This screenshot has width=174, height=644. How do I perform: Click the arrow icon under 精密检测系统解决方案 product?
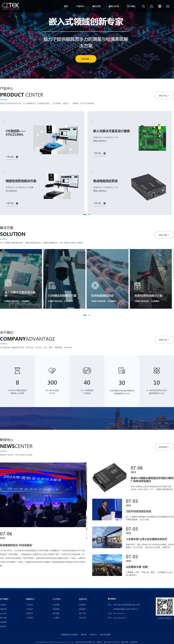[17, 203]
